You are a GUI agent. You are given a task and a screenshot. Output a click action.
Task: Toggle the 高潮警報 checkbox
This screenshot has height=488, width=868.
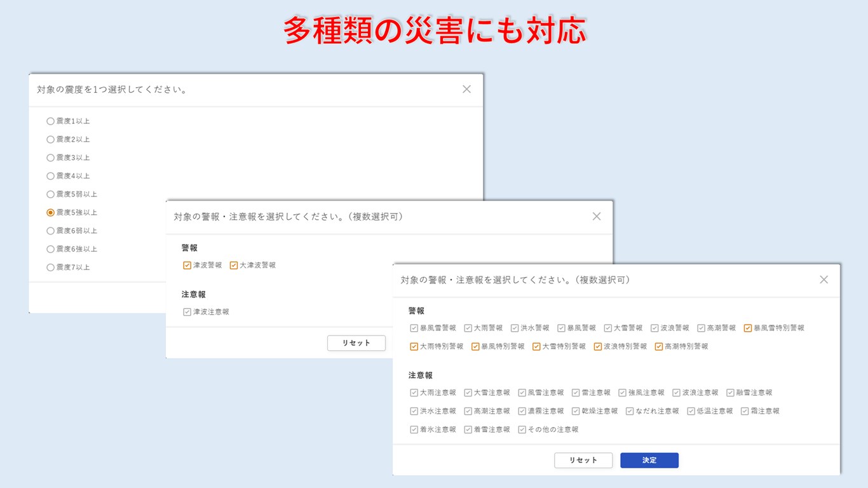tap(702, 328)
